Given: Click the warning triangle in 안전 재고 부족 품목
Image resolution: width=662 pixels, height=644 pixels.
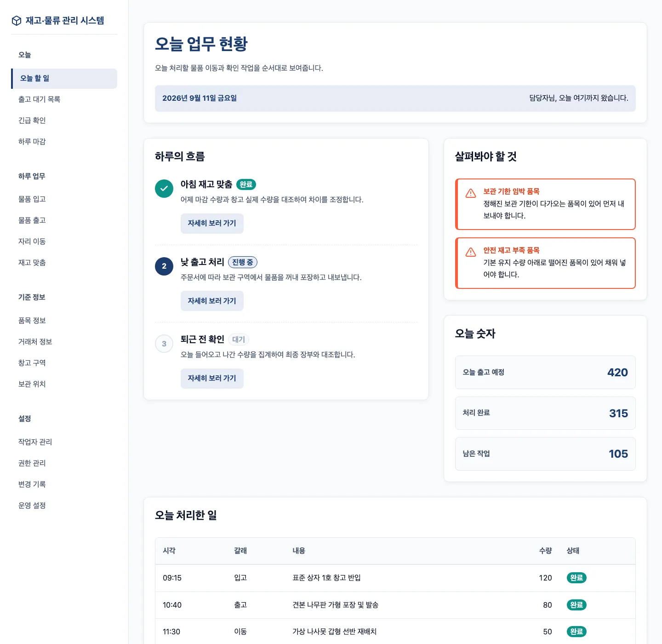Looking at the screenshot, I should click(x=471, y=252).
